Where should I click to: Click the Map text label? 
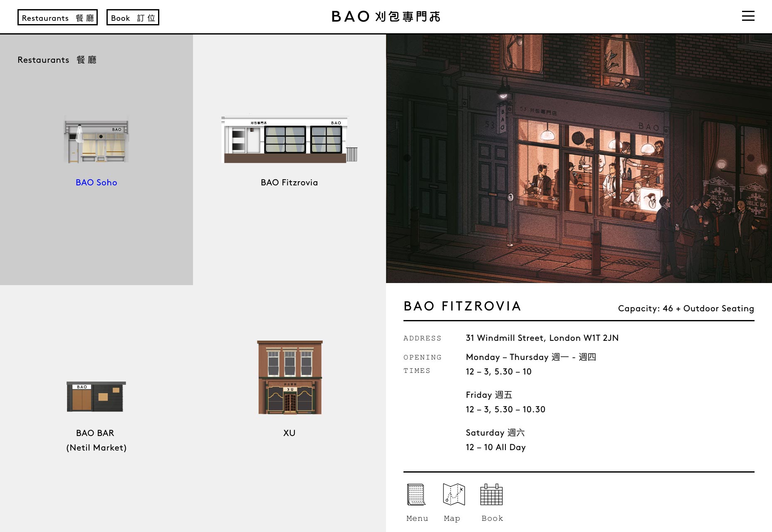pyautogui.click(x=452, y=518)
